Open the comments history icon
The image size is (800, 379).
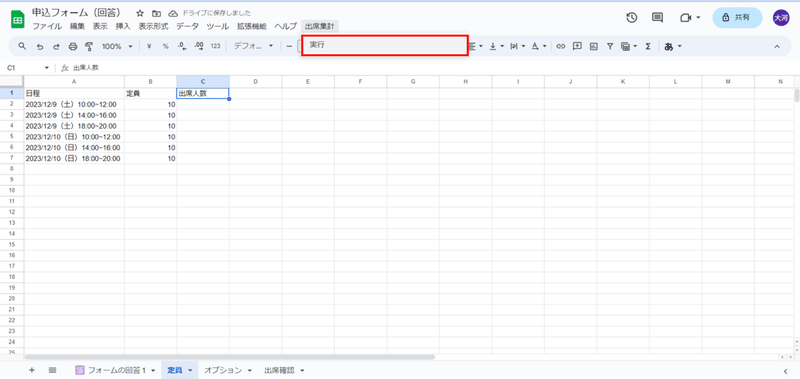click(x=658, y=18)
